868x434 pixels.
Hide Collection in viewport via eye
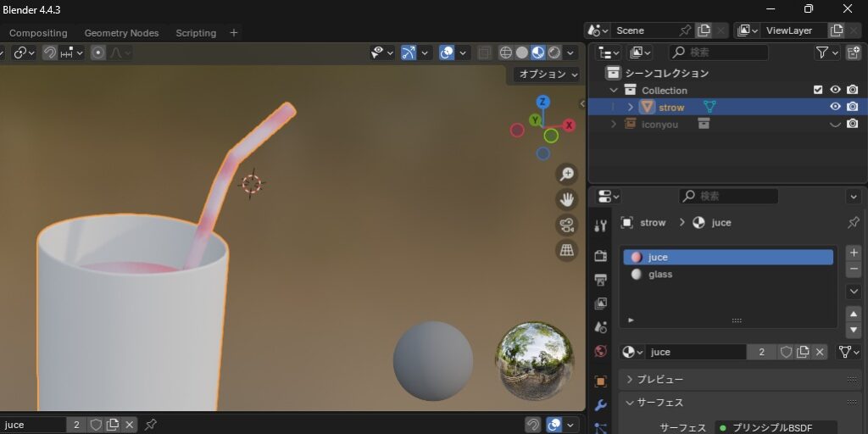click(x=835, y=90)
